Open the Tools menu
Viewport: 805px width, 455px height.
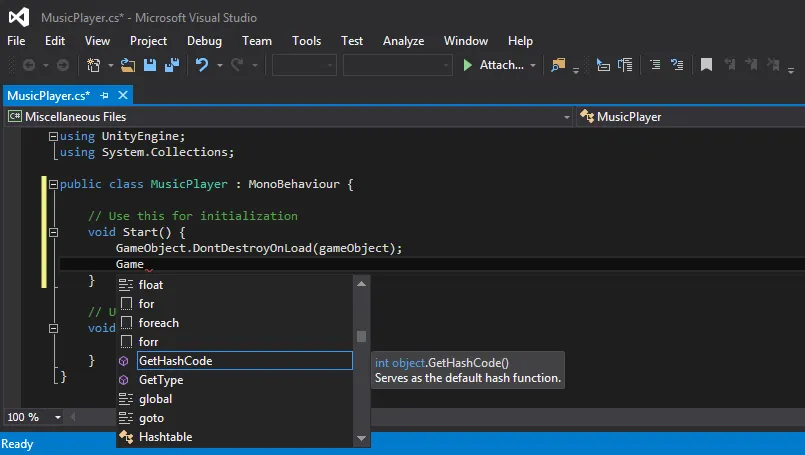click(x=306, y=41)
